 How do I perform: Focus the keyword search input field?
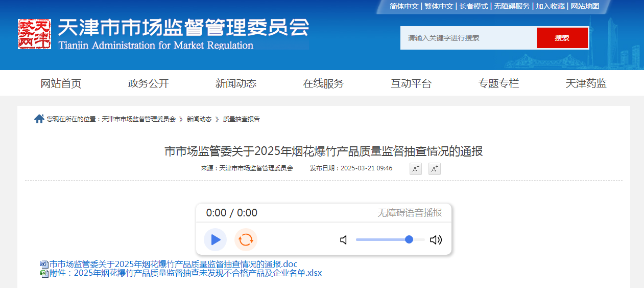coord(468,38)
